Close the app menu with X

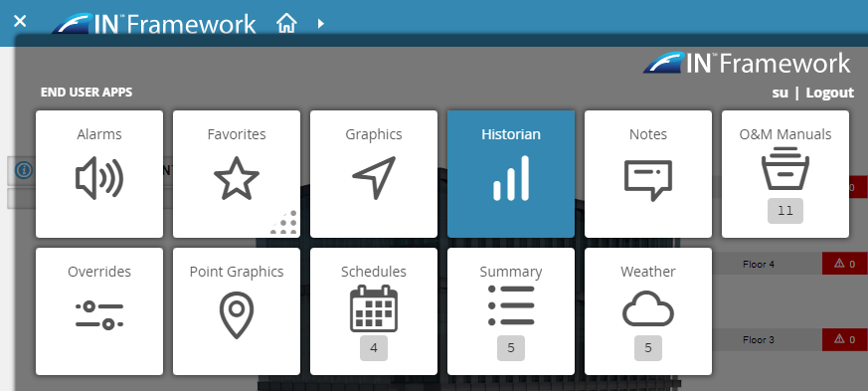[20, 21]
